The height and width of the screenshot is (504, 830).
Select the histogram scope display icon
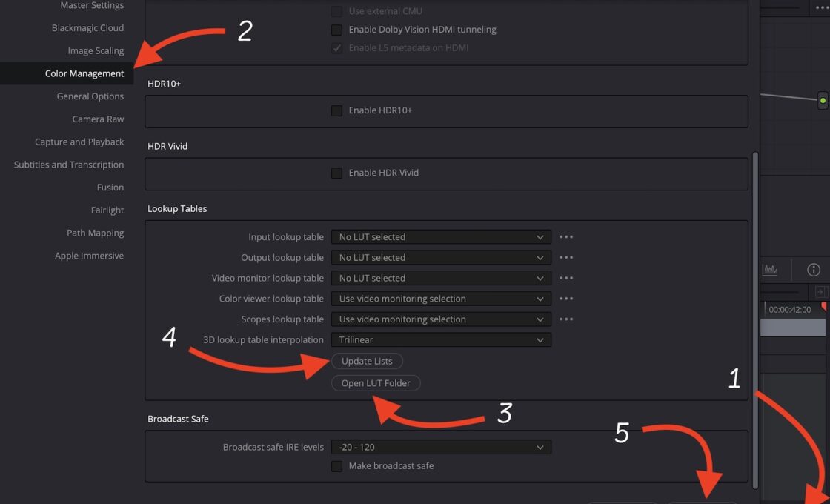point(770,269)
